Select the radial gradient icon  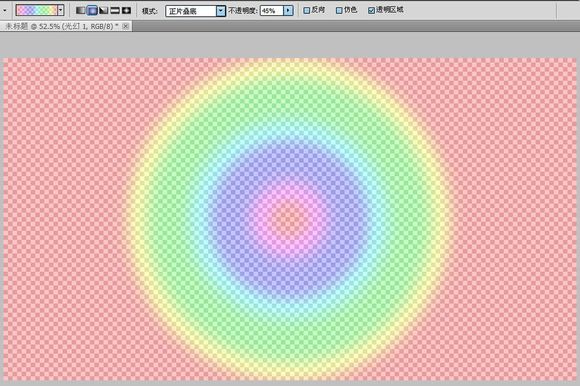coord(92,10)
